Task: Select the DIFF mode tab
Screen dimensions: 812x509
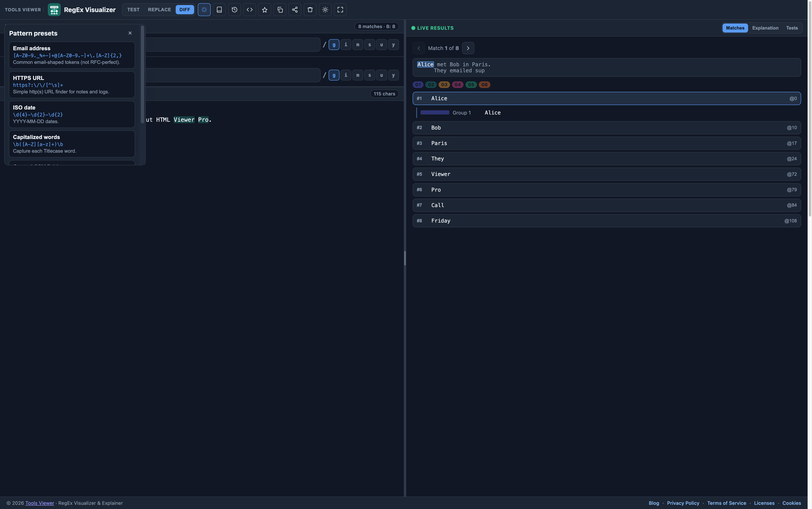Action: [185, 10]
